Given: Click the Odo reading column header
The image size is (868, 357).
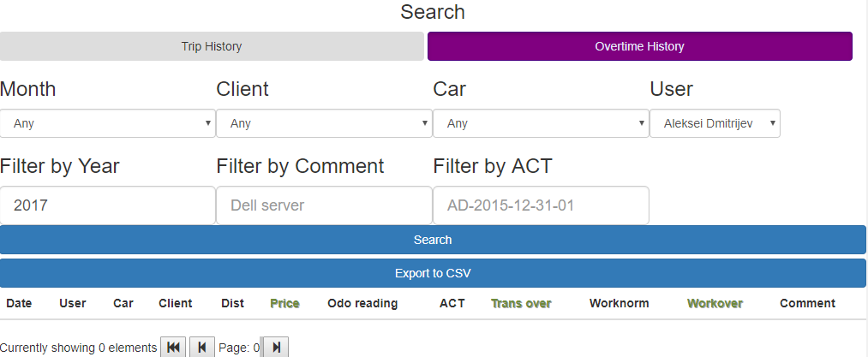Looking at the screenshot, I should pos(362,303).
